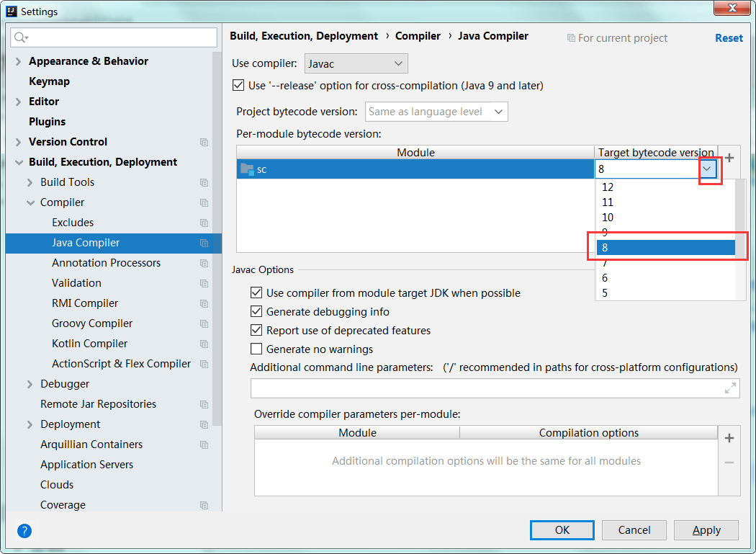Image resolution: width=756 pixels, height=554 pixels.
Task: Enable Generate no warnings checkbox
Action: tap(256, 349)
